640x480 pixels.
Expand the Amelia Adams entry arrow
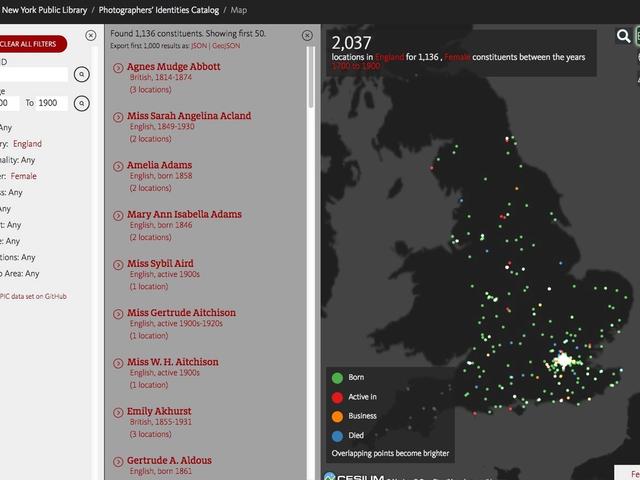point(118,166)
